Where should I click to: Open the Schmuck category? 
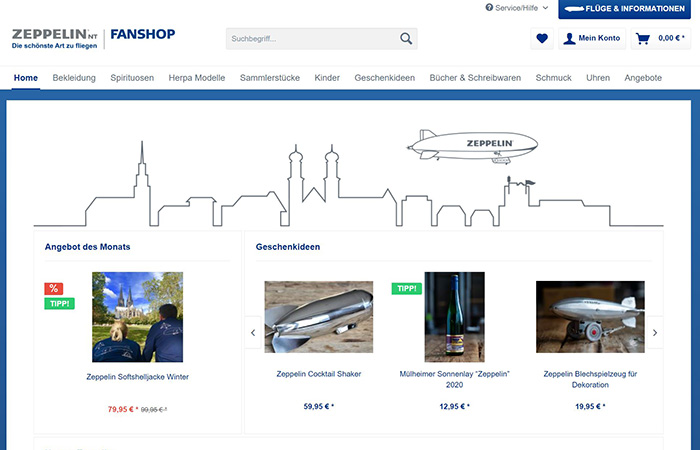point(554,78)
